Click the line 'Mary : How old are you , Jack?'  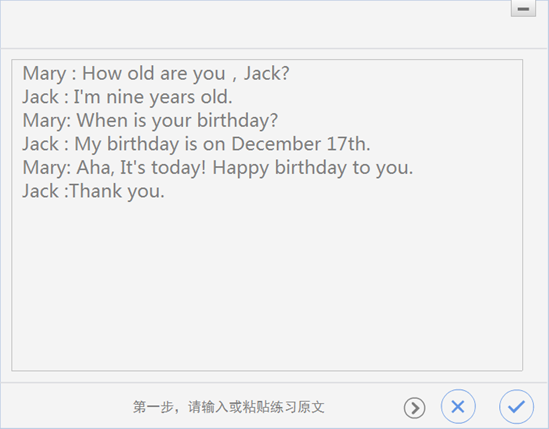156,74
